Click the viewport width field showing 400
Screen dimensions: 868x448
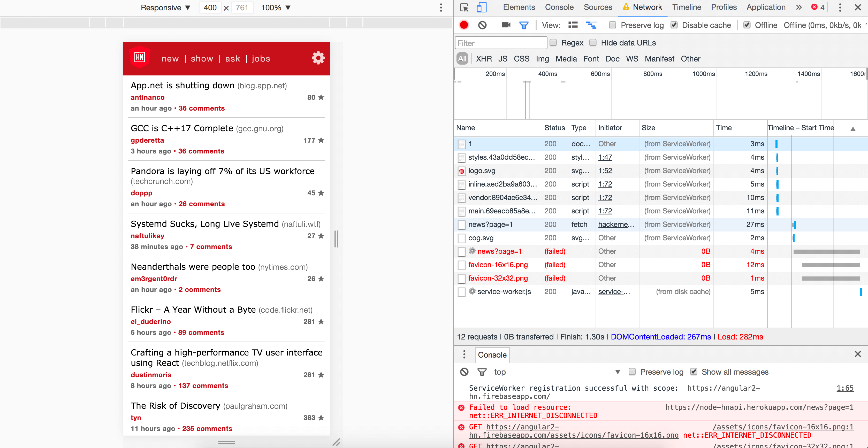click(210, 7)
